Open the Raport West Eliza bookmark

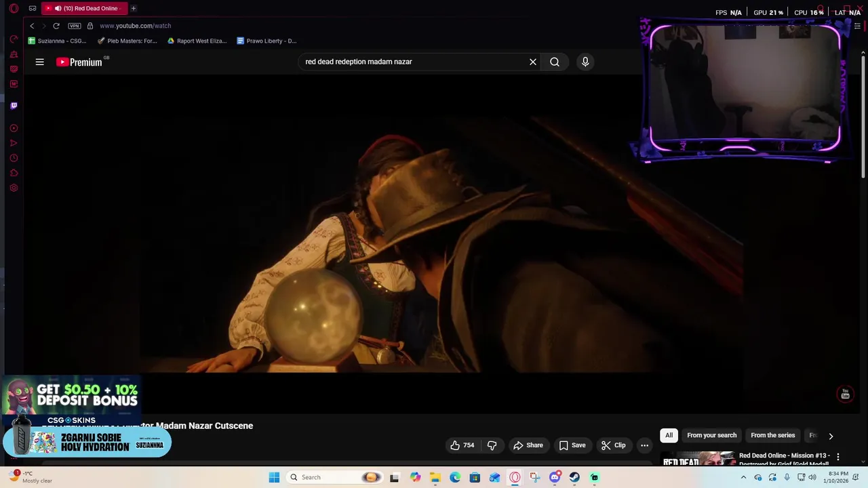point(197,41)
